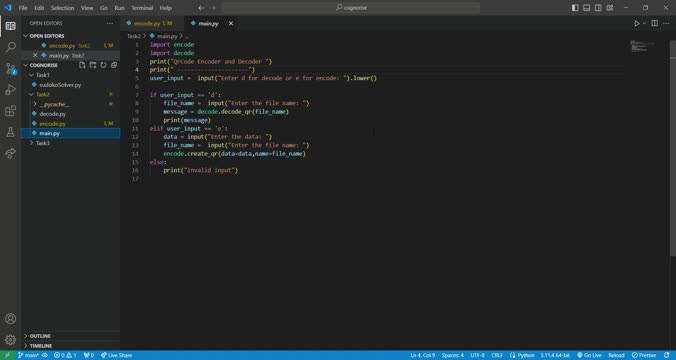This screenshot has height=360, width=676.
Task: Click errors and warnings status indicator
Action: point(66,355)
